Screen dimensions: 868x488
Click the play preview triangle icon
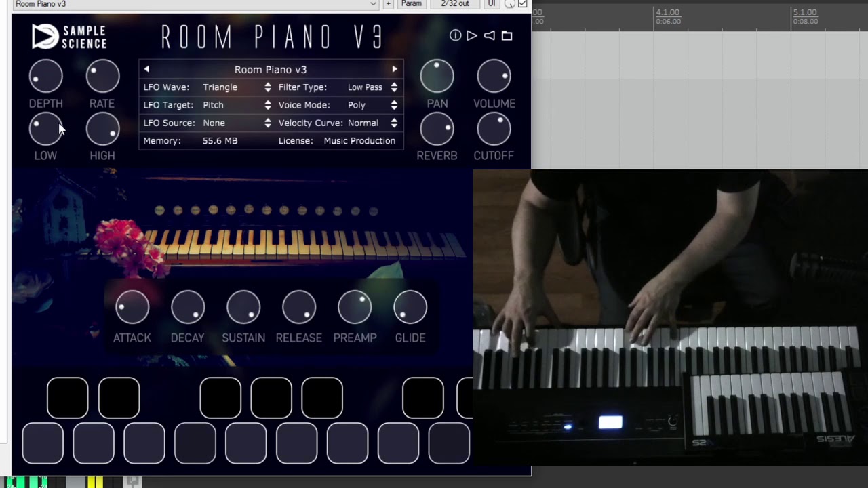[472, 35]
